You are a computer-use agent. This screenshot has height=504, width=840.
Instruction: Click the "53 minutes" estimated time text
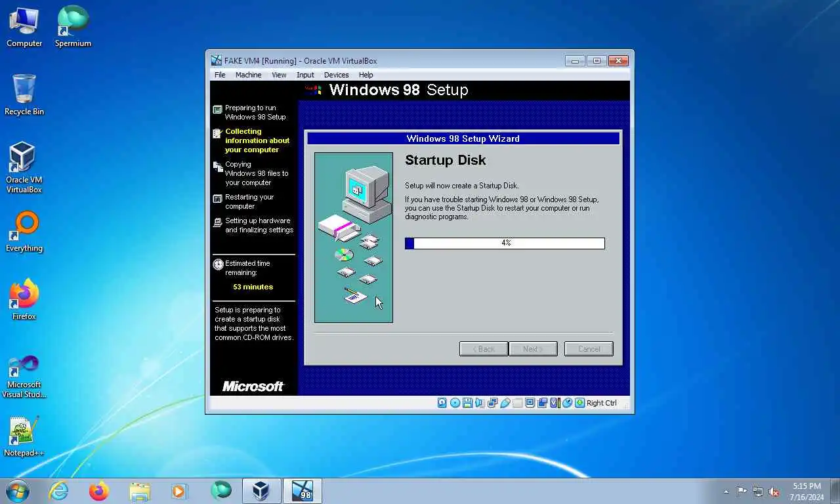[253, 287]
